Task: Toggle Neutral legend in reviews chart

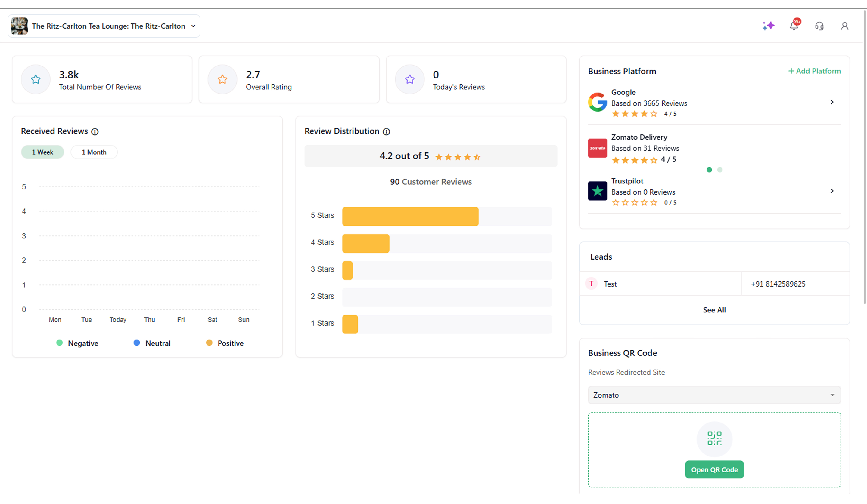Action: [152, 343]
